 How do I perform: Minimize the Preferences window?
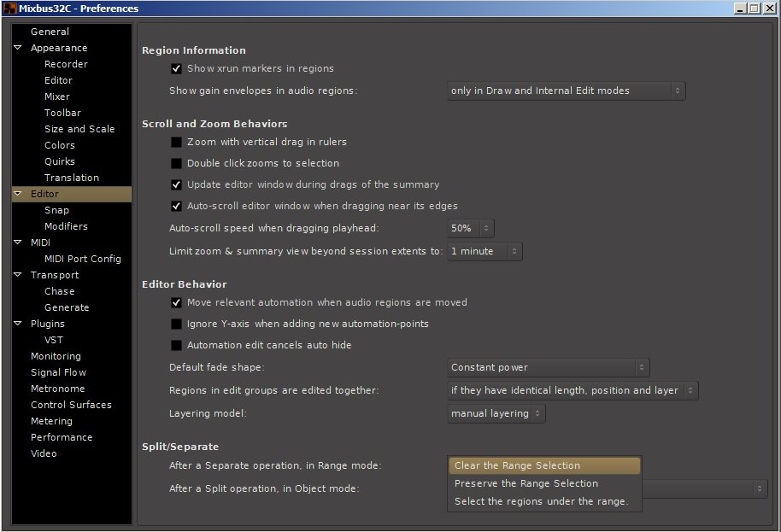point(740,9)
